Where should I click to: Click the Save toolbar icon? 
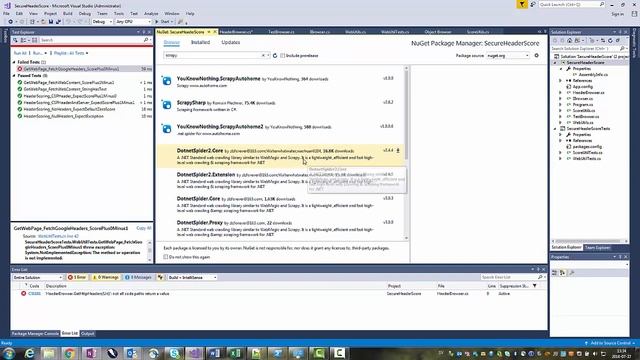(x=51, y=22)
